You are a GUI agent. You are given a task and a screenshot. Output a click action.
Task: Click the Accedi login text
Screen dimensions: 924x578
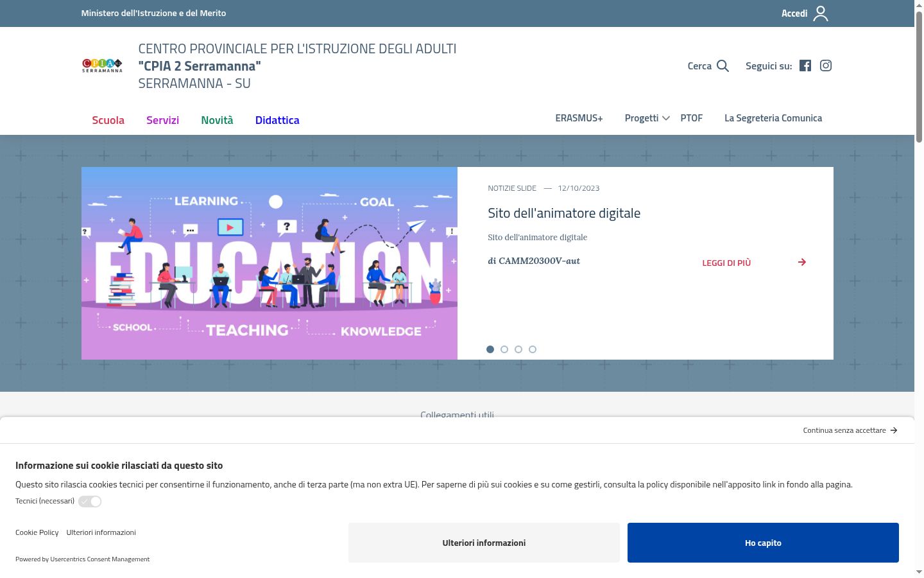tap(794, 13)
